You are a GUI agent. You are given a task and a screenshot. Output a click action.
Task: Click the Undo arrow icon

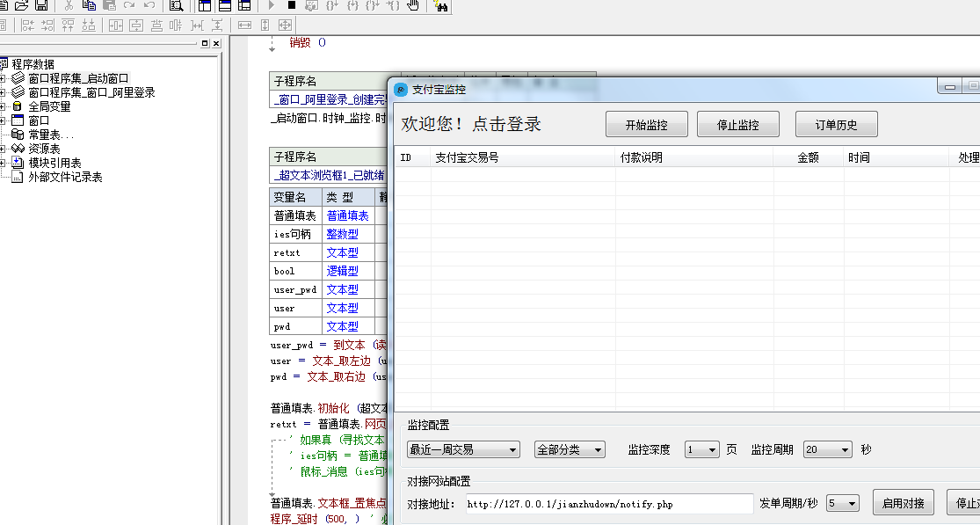point(149,5)
